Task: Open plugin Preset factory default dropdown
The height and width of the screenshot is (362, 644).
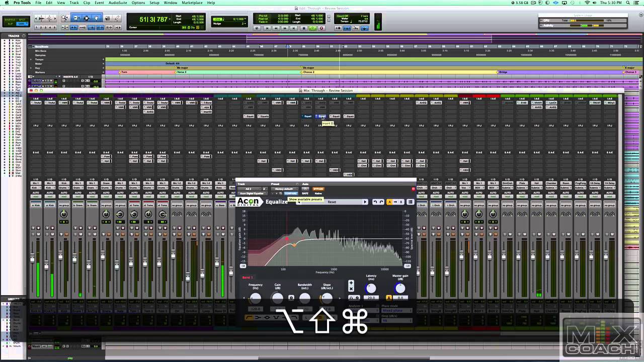Action: 284,189
